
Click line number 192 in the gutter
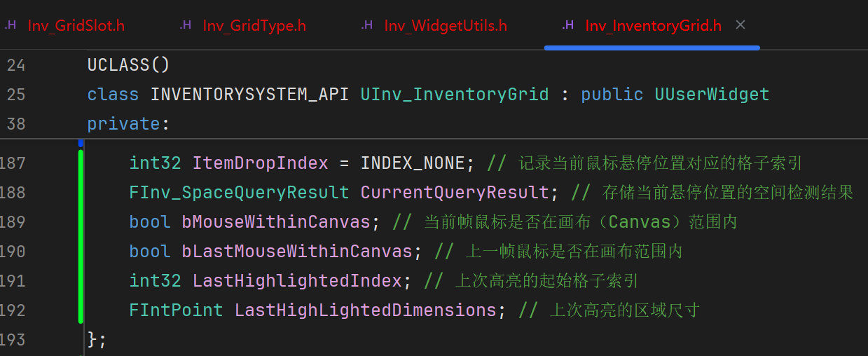[x=13, y=310]
